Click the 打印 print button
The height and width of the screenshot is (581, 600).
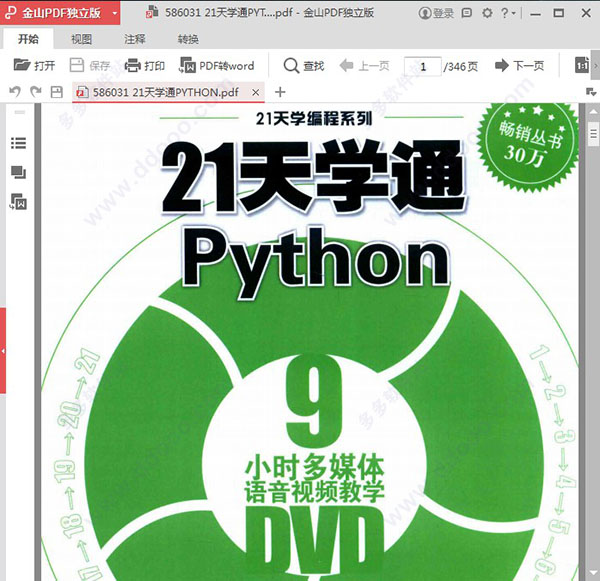point(145,65)
